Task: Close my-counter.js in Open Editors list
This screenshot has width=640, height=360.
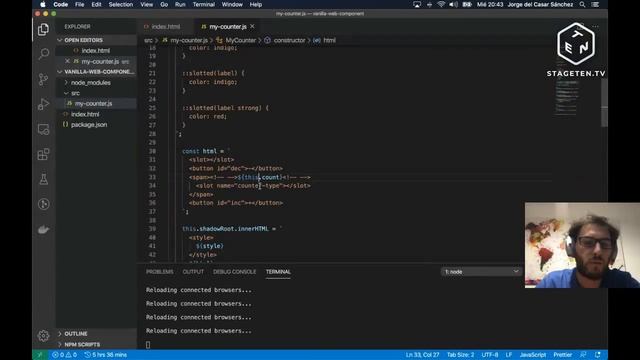Action: [68, 61]
